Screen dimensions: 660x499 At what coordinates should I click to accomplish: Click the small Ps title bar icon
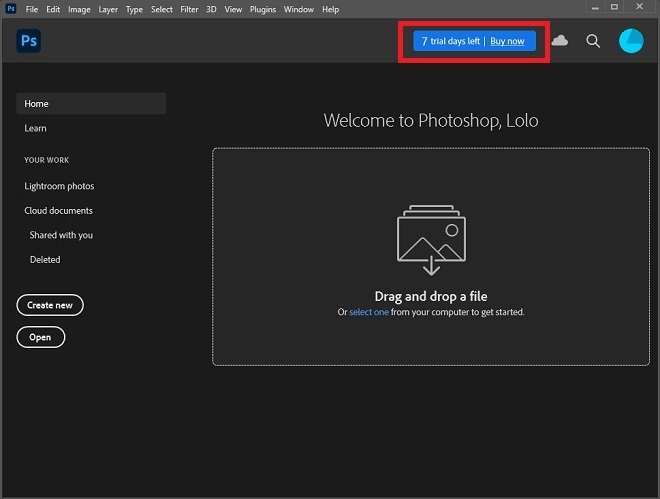[x=11, y=8]
